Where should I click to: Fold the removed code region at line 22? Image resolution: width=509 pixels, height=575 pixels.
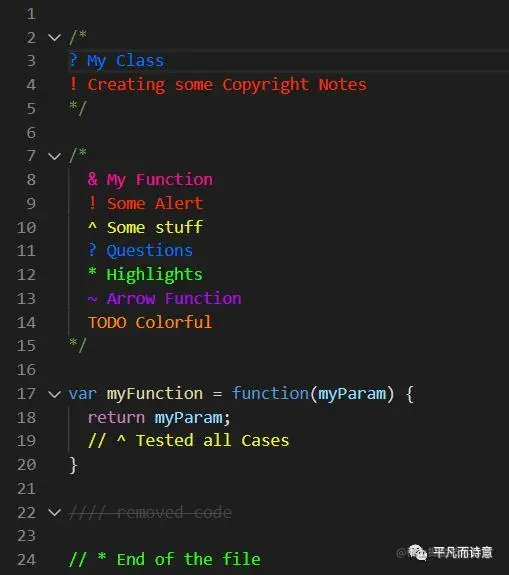pos(54,512)
